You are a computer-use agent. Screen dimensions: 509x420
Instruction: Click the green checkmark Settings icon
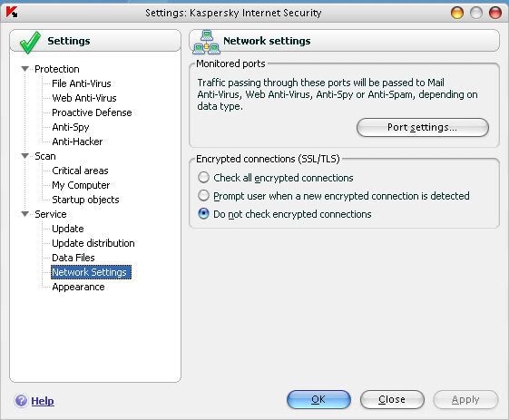pyautogui.click(x=30, y=43)
